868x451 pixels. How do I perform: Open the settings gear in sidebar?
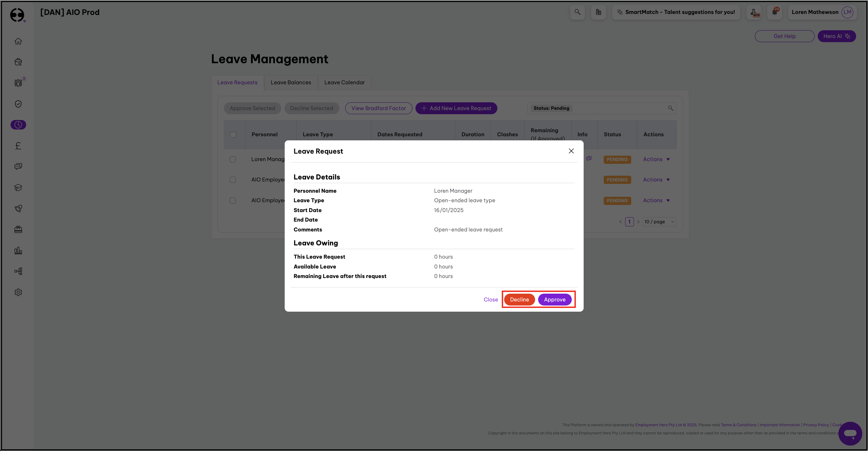coord(18,292)
